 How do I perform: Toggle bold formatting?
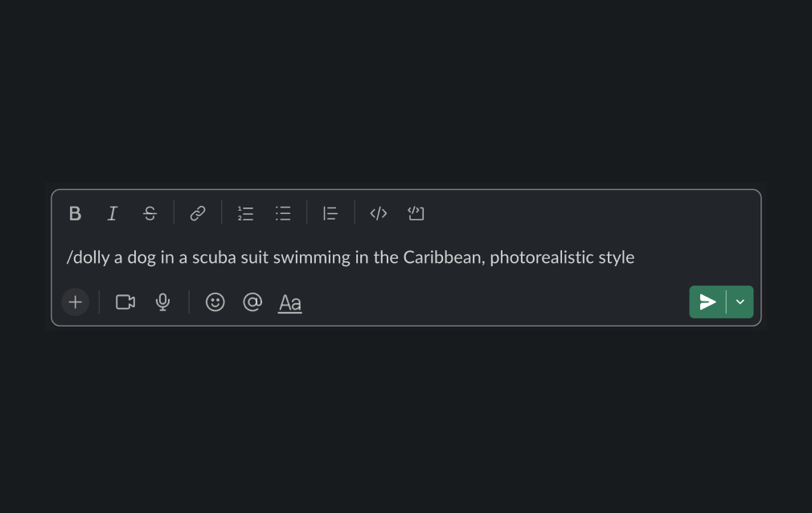(x=75, y=214)
